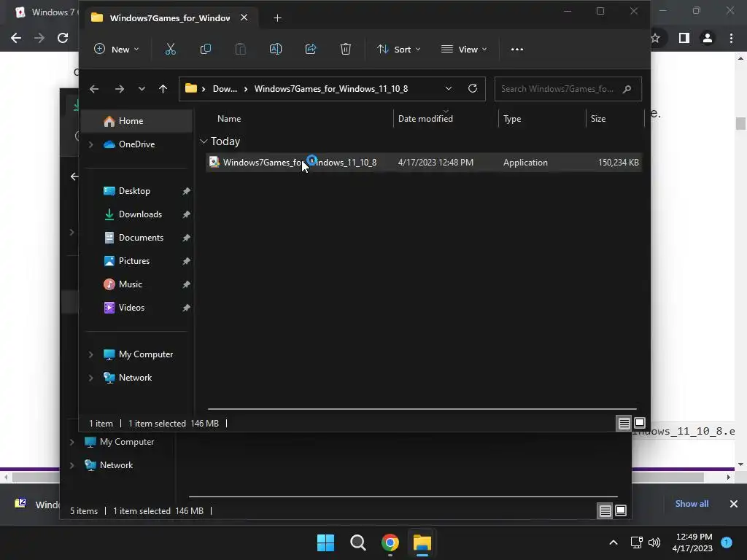Switch to large thumbnails in front Explorer window
Screen dimensions: 747x560
click(x=640, y=423)
